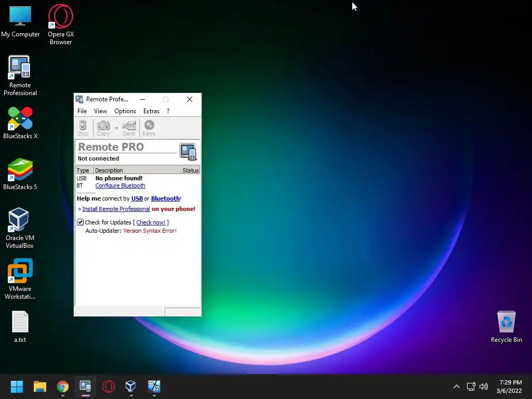Open the Extras menu
This screenshot has width=532, height=399.
point(151,111)
